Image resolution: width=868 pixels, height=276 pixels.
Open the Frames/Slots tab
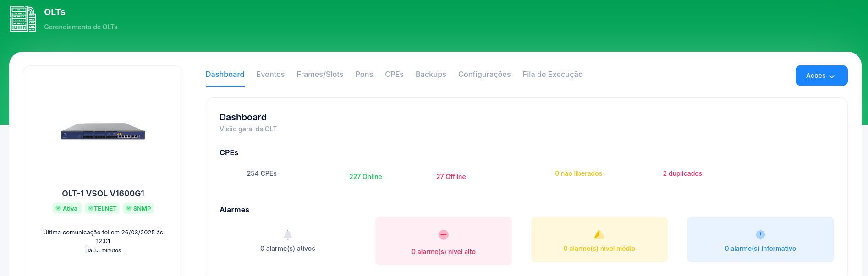point(320,75)
